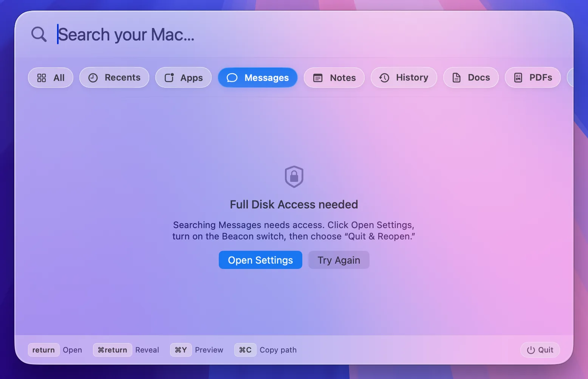Select the Messages filter tab
The width and height of the screenshot is (588, 379).
point(258,78)
